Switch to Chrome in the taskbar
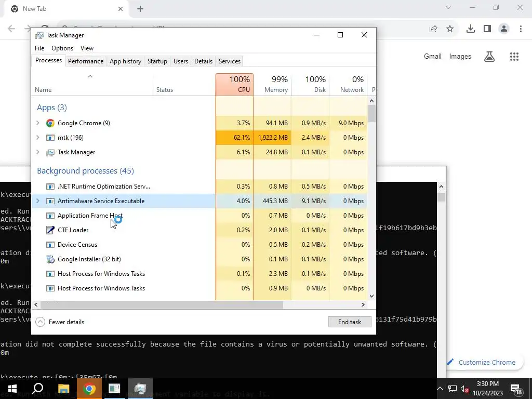This screenshot has width=532, height=399. pos(89,389)
